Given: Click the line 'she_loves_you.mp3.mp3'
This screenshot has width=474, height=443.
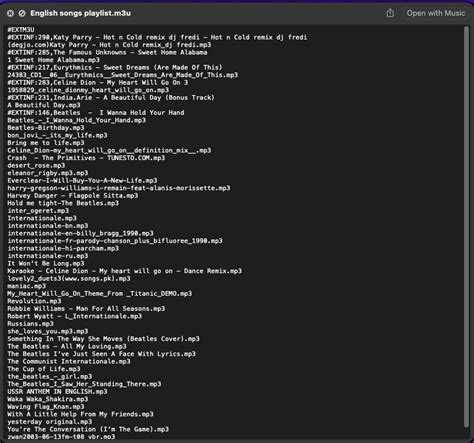Looking at the screenshot, I should click(48, 331).
